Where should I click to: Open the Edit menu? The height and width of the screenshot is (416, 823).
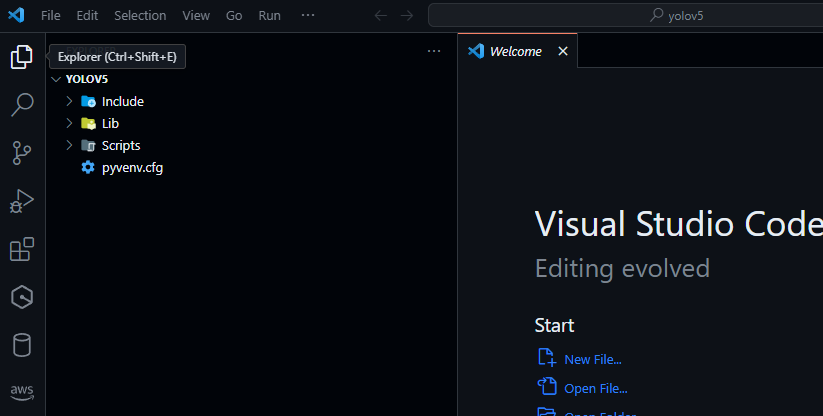coord(87,16)
